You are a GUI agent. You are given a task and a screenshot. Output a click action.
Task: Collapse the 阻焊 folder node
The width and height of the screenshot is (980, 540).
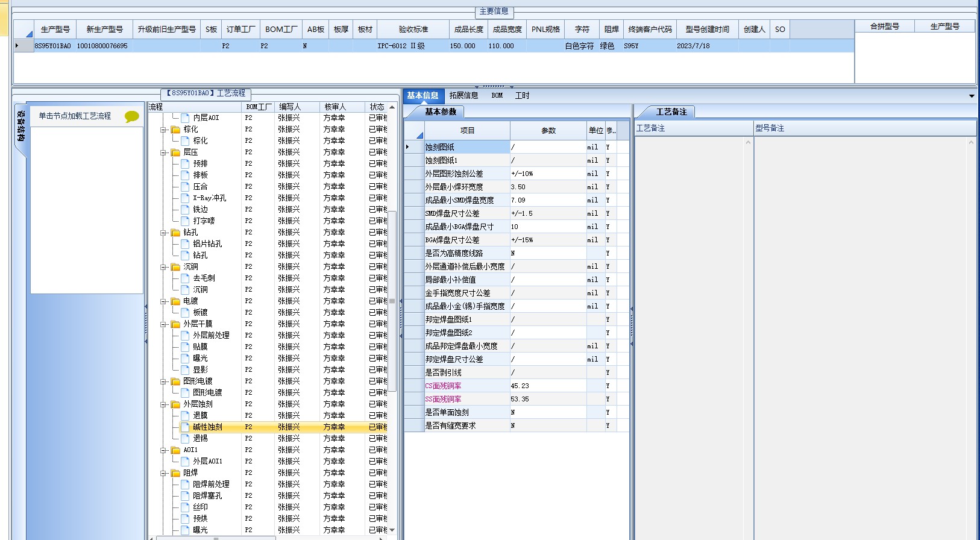[163, 473]
